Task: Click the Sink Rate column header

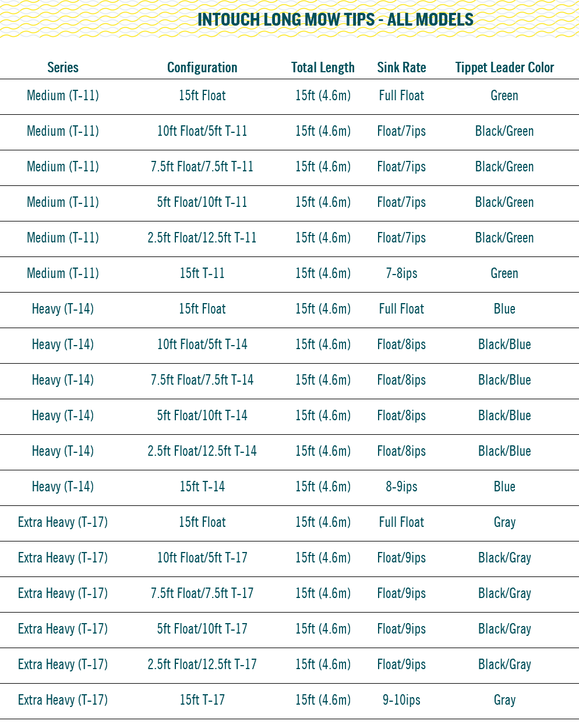Action: (401, 68)
